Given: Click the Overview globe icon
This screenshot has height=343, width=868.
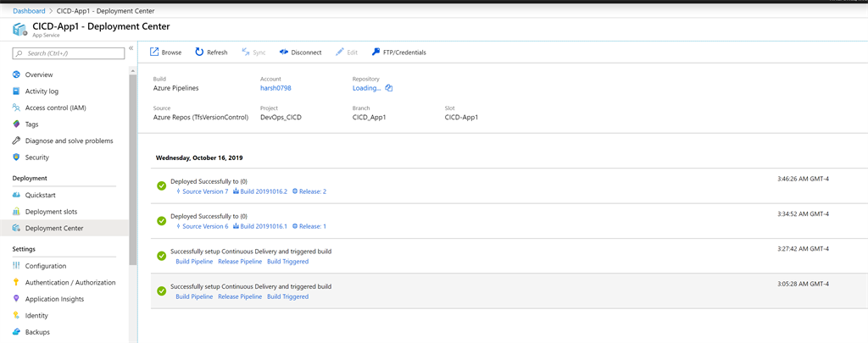Looking at the screenshot, I should point(16,75).
